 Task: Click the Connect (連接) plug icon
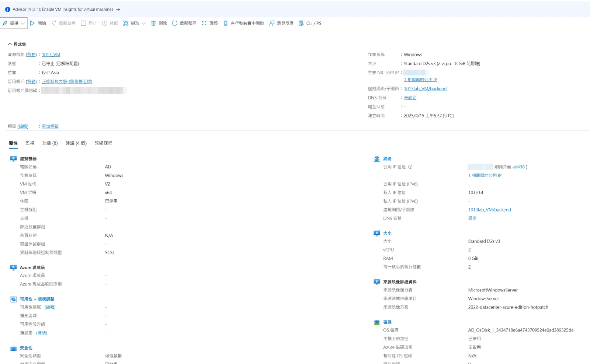[5, 23]
